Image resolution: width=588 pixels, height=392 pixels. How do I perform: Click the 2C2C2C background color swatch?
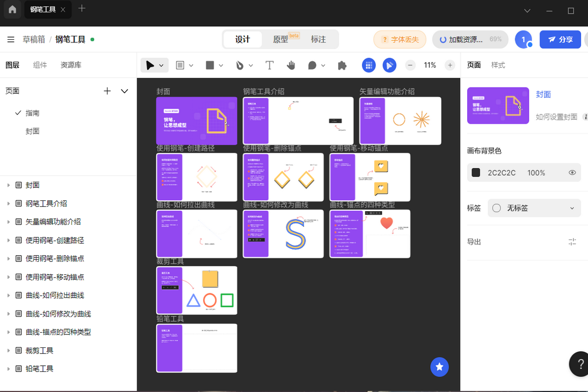point(476,173)
